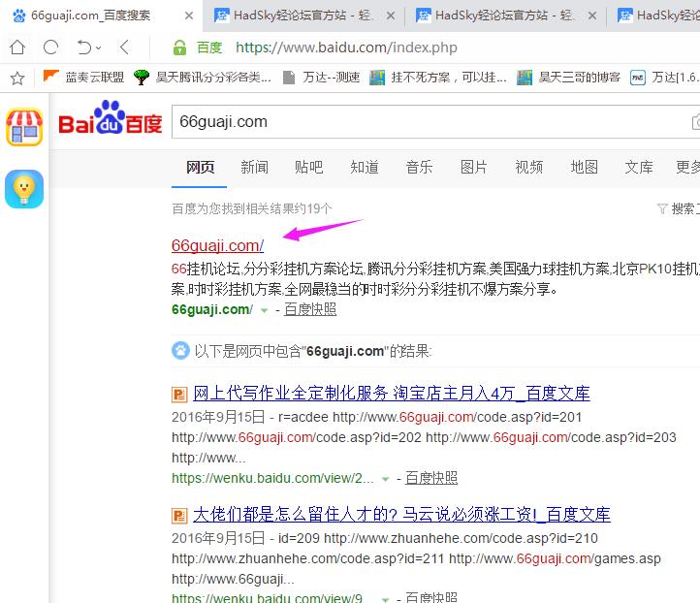
Task: Switch to the 图片 search tab
Action: pyautogui.click(x=474, y=167)
